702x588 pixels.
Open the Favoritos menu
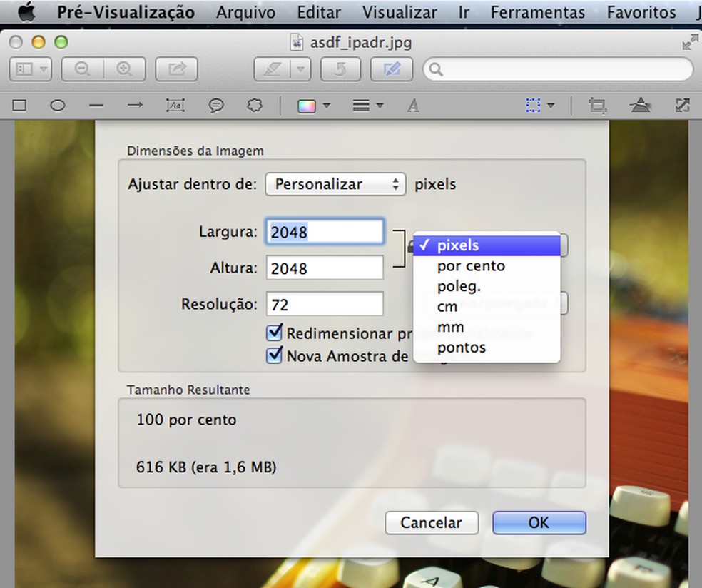pyautogui.click(x=641, y=12)
